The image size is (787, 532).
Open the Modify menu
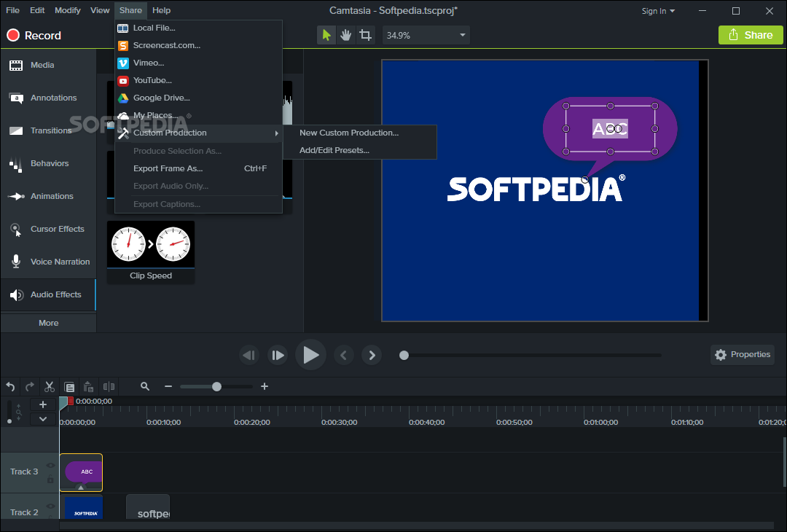click(67, 10)
